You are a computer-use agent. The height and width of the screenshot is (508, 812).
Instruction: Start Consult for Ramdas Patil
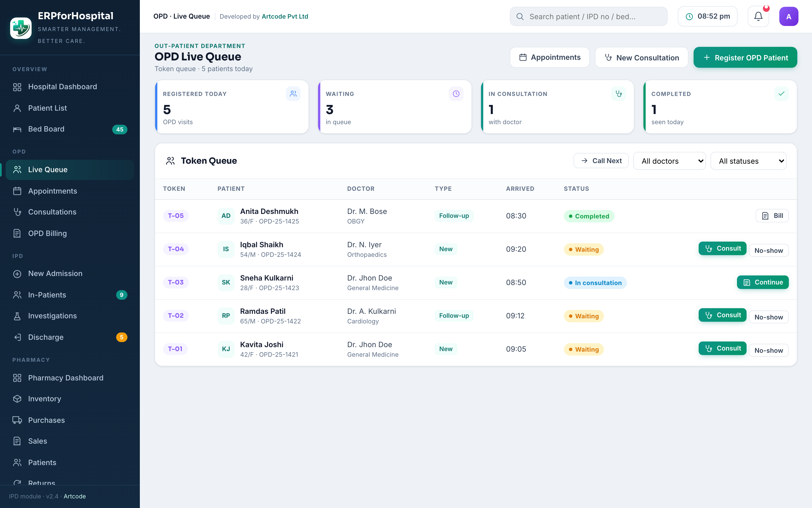pos(722,315)
